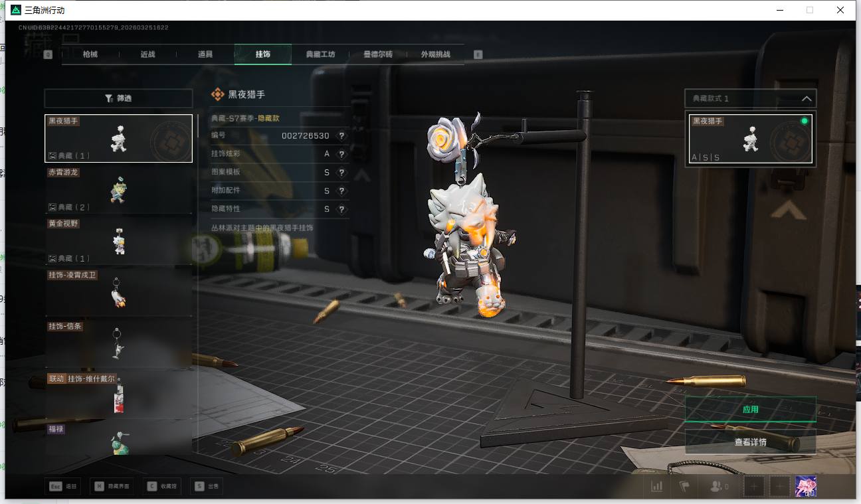Viewport: 861px width, 504px height.
Task: Open the 典藏工坊 tab
Action: [320, 54]
